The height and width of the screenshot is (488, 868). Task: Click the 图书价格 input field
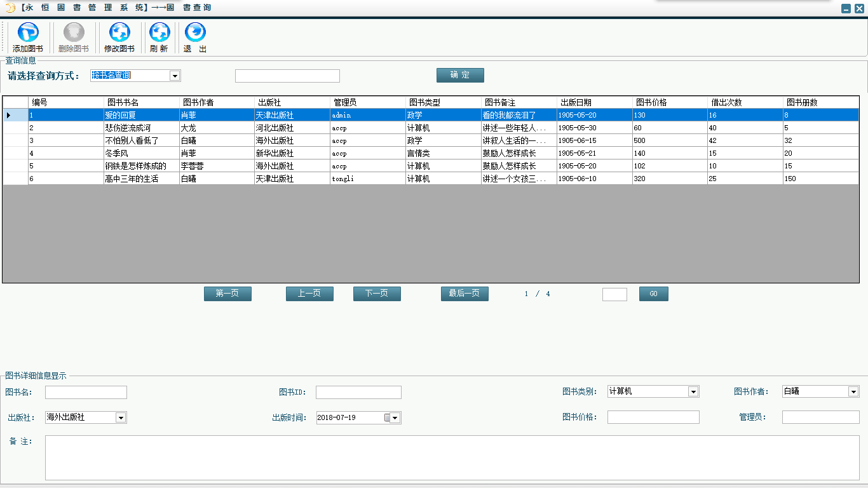(x=653, y=417)
